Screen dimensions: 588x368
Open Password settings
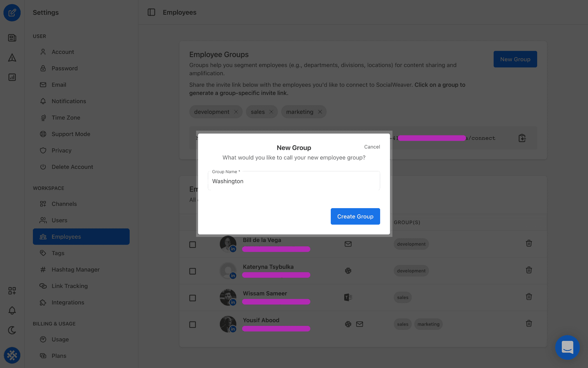coord(81,68)
